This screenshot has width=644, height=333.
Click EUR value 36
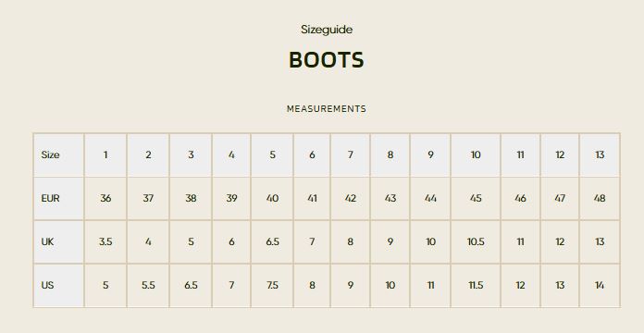(105, 198)
